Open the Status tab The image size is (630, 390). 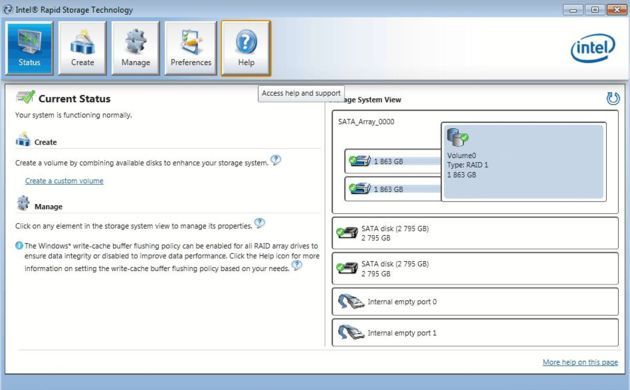[29, 48]
